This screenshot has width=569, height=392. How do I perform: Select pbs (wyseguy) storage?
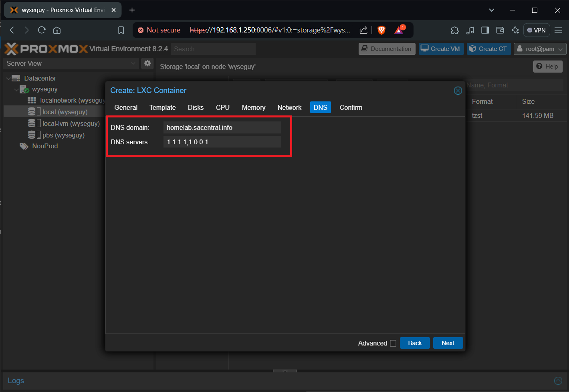[x=63, y=135]
